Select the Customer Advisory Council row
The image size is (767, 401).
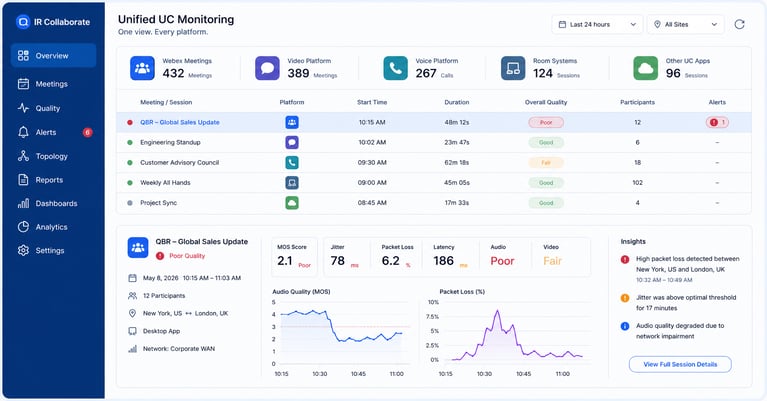tap(433, 162)
